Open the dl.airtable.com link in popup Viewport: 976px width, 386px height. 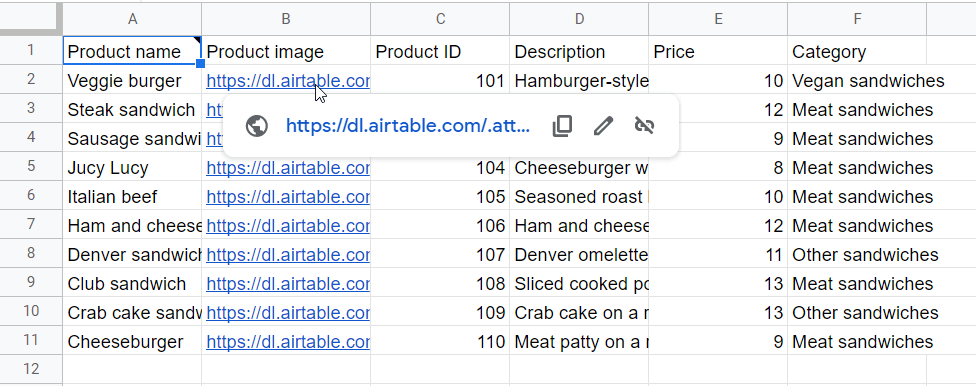click(408, 126)
